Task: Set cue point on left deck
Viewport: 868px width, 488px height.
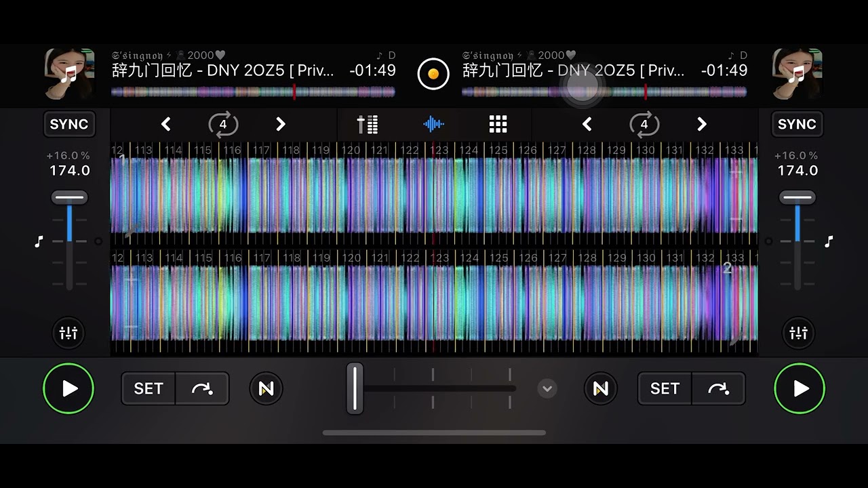Action: pos(149,388)
